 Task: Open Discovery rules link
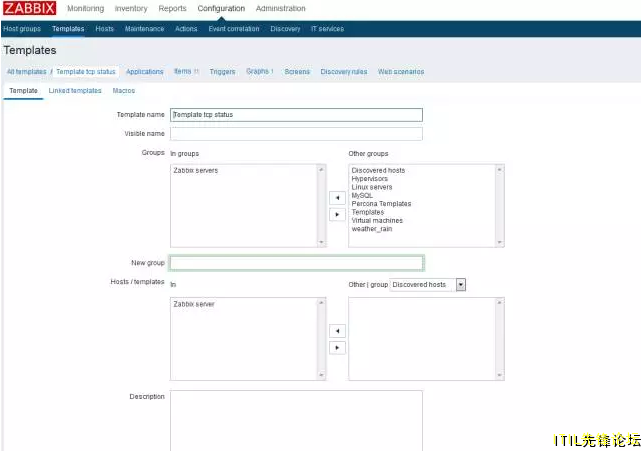click(344, 72)
